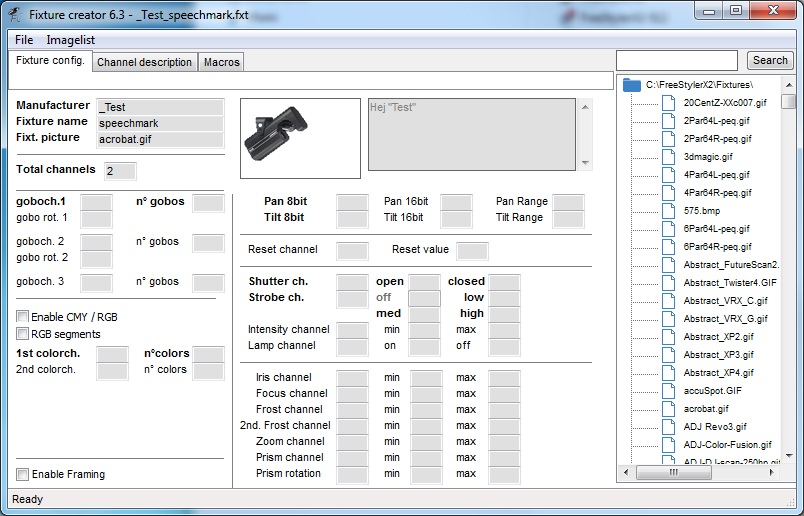Enable the CMY / RGB checkbox

pyautogui.click(x=23, y=317)
